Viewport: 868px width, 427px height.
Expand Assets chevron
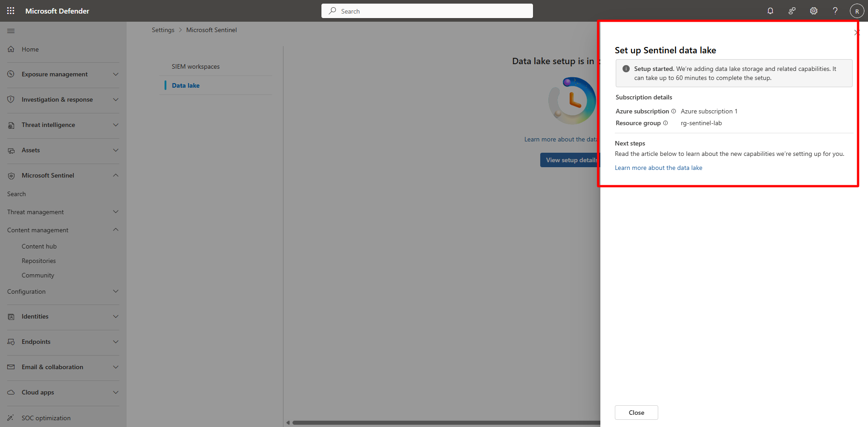click(x=116, y=150)
